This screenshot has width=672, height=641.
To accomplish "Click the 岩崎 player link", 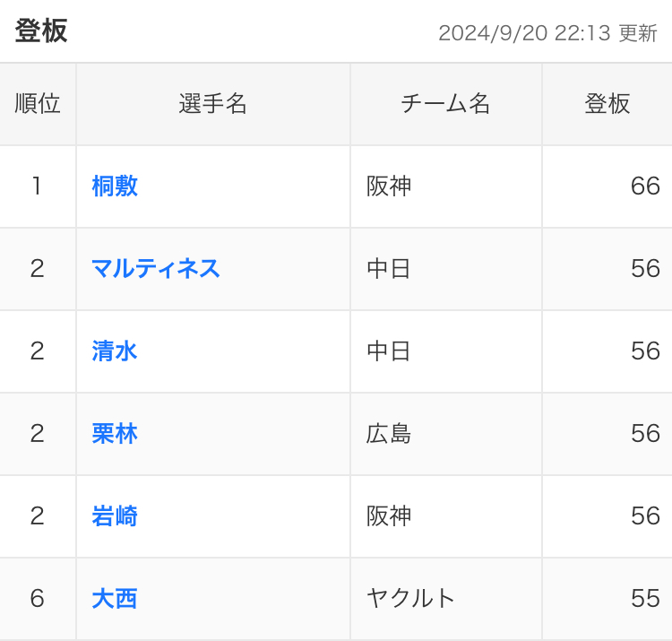I will (115, 516).
